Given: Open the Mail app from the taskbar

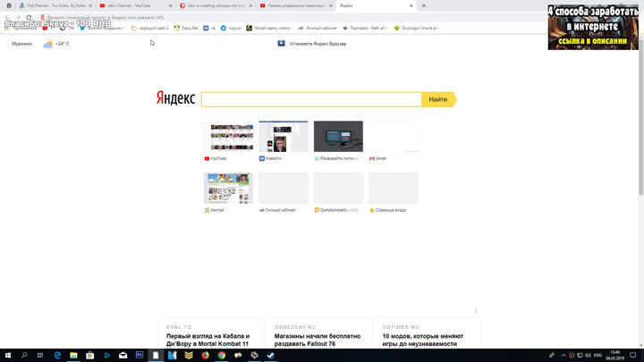Looking at the screenshot, I should point(123,355).
